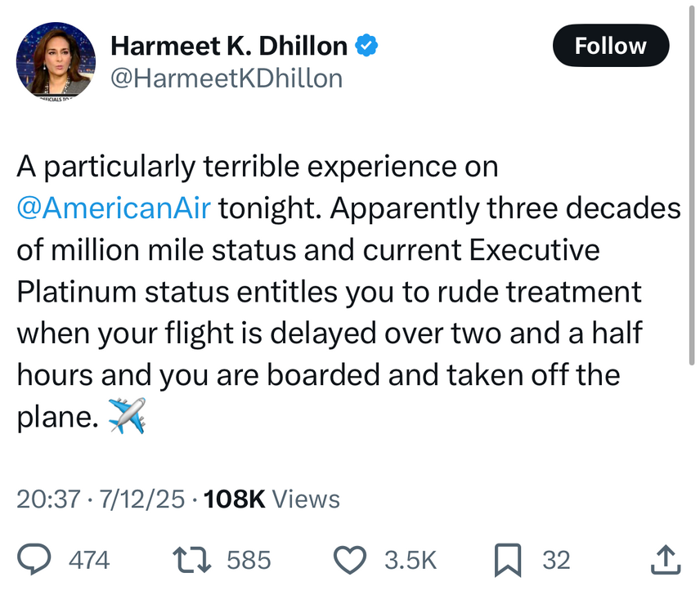
Task: View the 108K Views analytics
Action: [x=271, y=499]
